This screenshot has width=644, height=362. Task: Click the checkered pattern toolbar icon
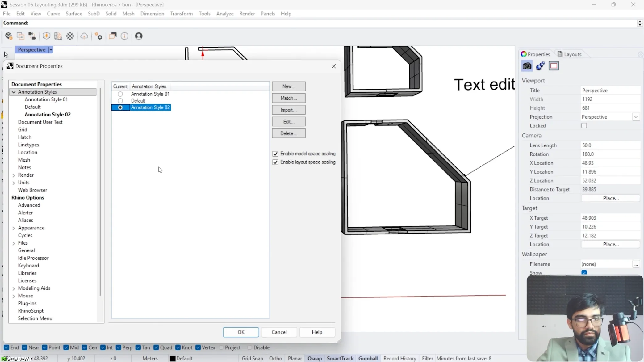[70, 36]
